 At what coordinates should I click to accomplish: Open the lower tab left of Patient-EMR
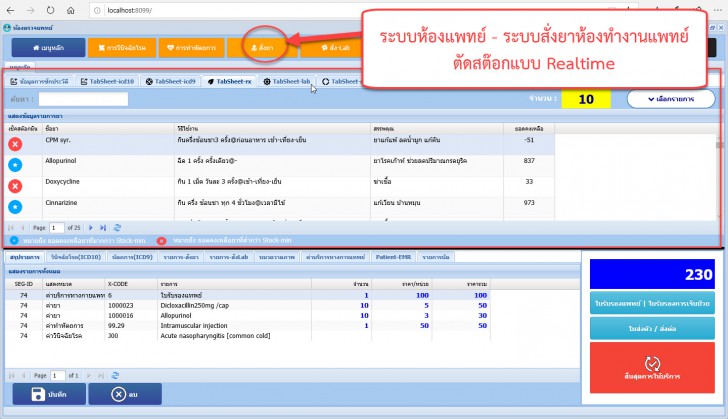tap(335, 257)
